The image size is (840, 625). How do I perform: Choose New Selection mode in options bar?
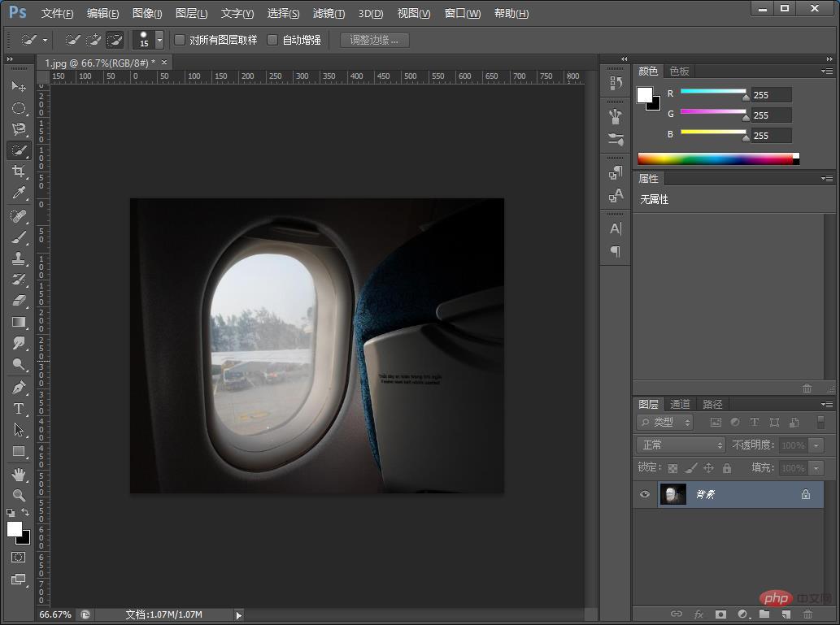[x=72, y=40]
